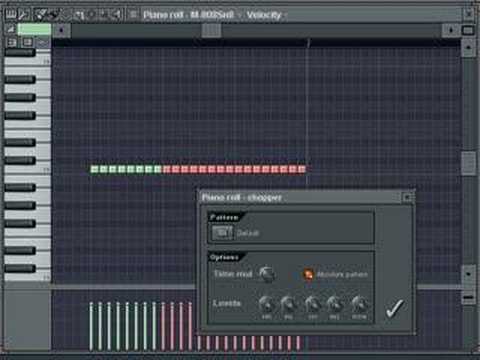Image resolution: width=480 pixels, height=360 pixels.
Task: Accept chopper settings with the checkmark
Action: [395, 308]
